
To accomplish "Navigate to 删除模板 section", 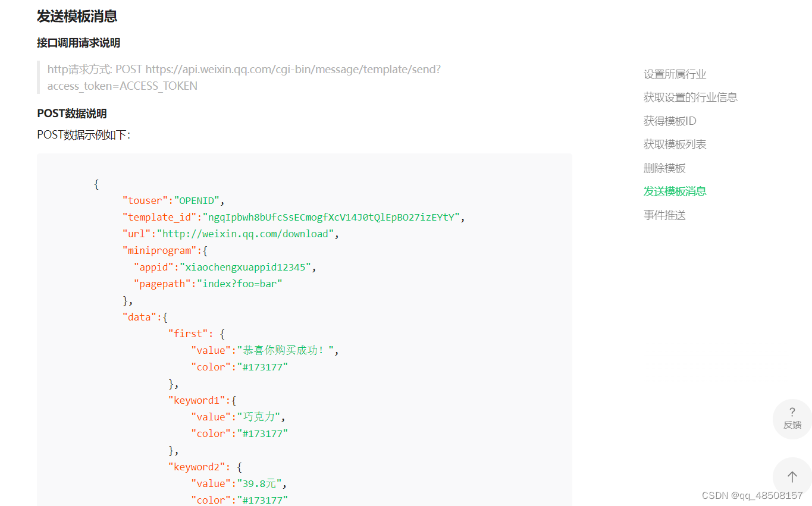I will click(664, 168).
